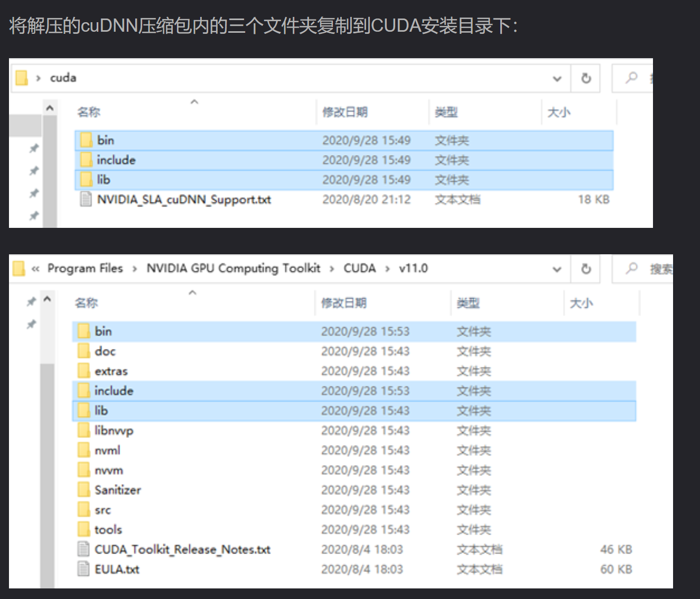The width and height of the screenshot is (700, 599).
Task: Click the search magnifier in v11.0 window
Action: coord(631,268)
